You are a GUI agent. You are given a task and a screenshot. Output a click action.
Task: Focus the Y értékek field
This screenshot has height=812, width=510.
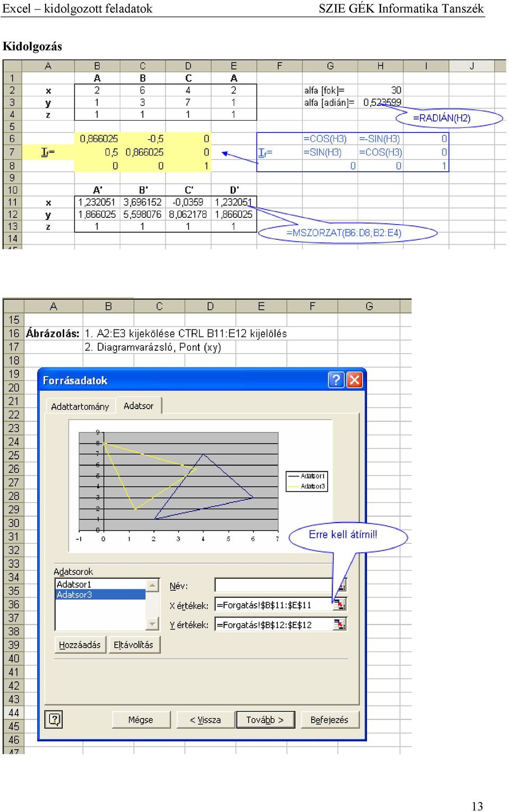(x=274, y=624)
